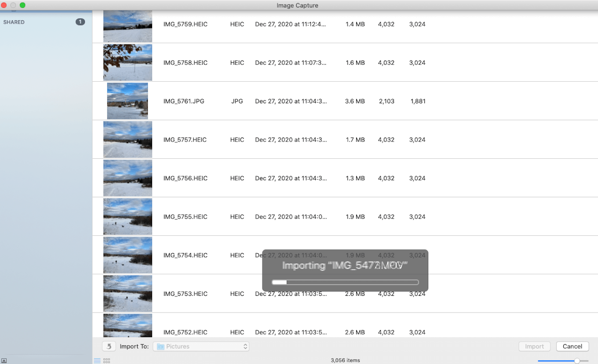598x364 pixels.
Task: Click the 3.6 MB size cell
Action: (355, 101)
